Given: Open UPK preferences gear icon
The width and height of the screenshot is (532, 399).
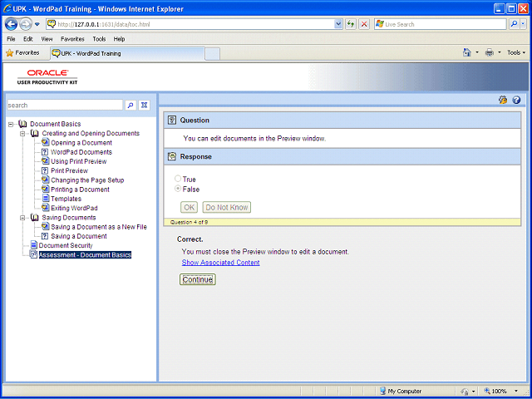Looking at the screenshot, I should (x=503, y=100).
